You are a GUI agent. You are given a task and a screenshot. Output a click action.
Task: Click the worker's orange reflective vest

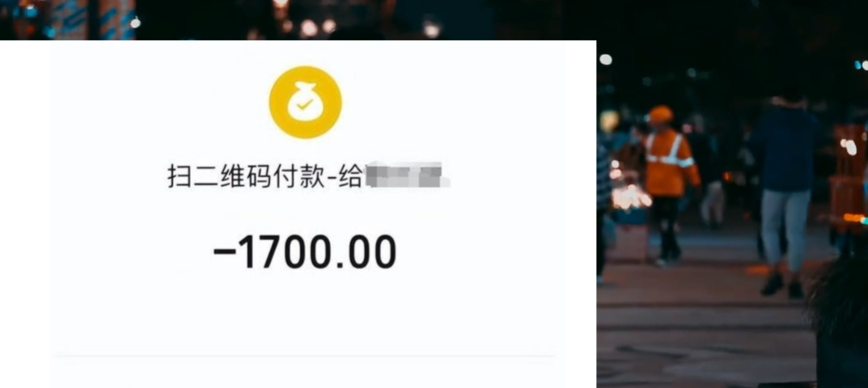(x=670, y=162)
